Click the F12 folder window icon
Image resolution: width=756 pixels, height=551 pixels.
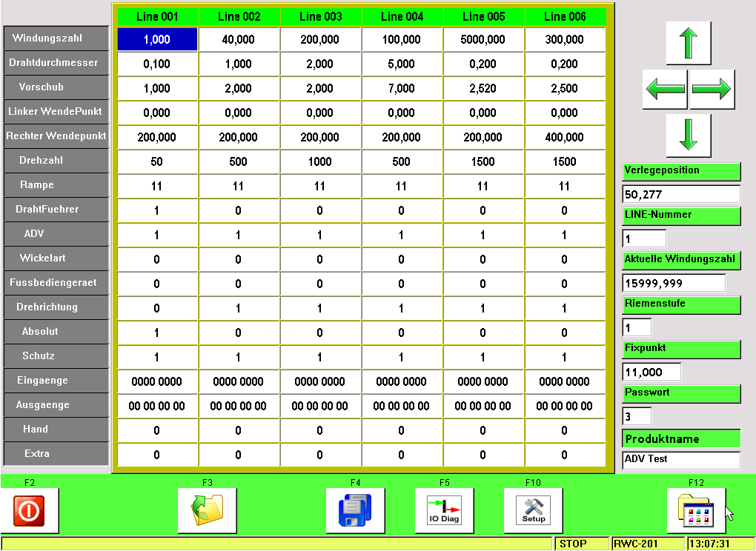(696, 511)
